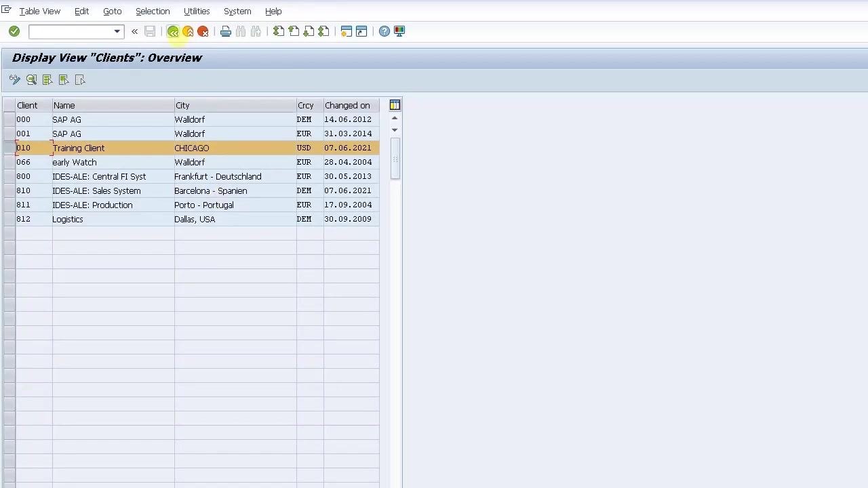Select row selector for client 066
Image resolution: width=868 pixels, height=488 pixels.
point(9,162)
